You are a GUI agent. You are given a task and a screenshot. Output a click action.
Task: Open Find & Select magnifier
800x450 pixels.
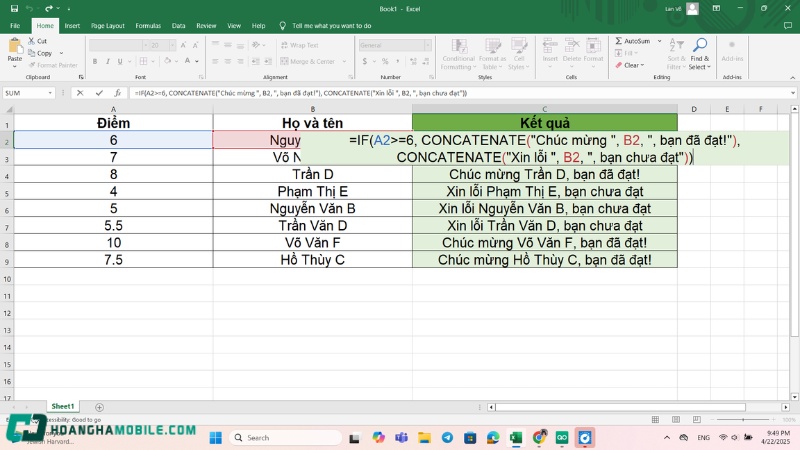coord(699,54)
